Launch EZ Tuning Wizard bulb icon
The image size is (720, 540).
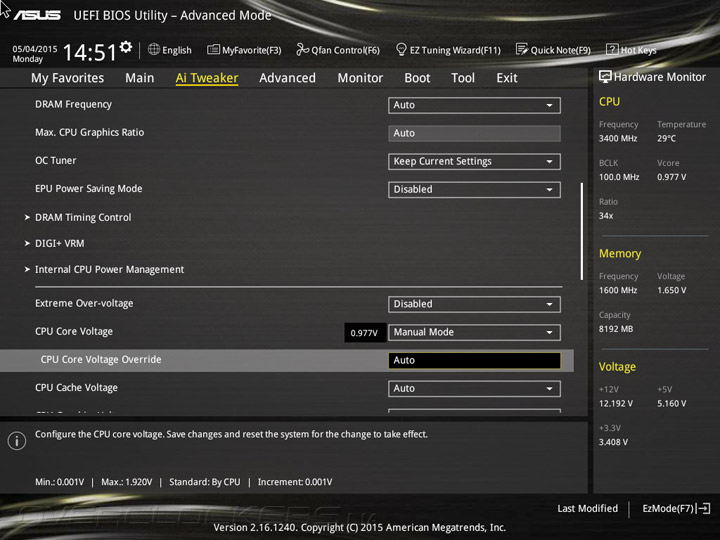point(401,49)
